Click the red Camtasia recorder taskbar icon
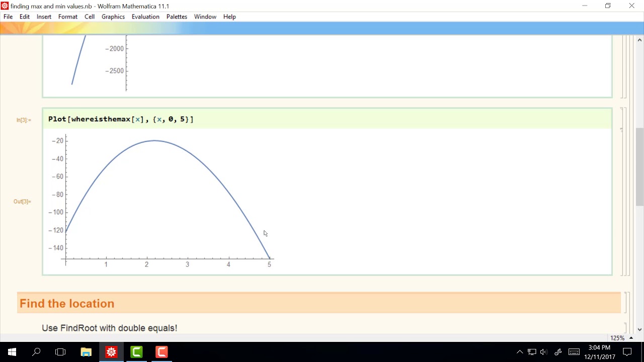Image resolution: width=644 pixels, height=362 pixels. point(162,352)
